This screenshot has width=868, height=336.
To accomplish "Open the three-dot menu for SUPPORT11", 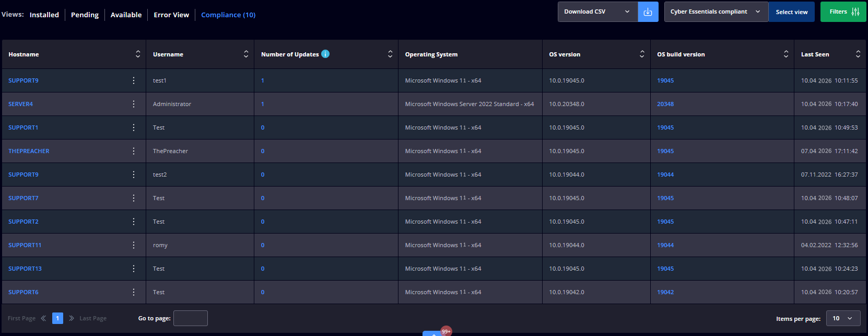I will click(x=134, y=245).
